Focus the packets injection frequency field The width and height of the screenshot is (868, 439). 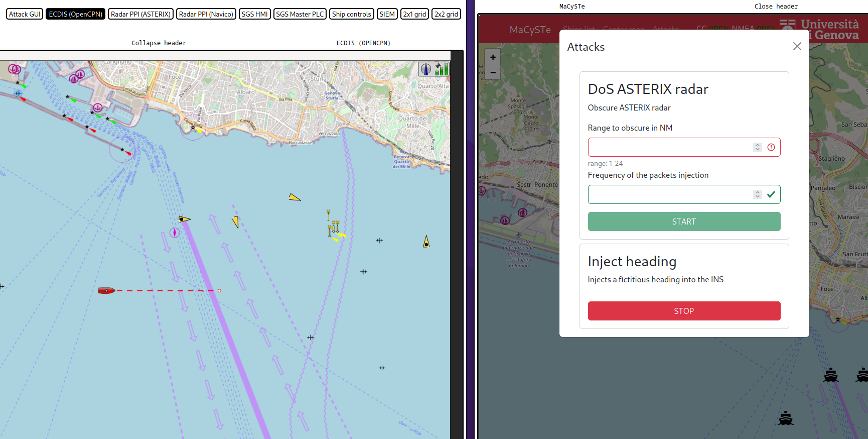tap(684, 194)
